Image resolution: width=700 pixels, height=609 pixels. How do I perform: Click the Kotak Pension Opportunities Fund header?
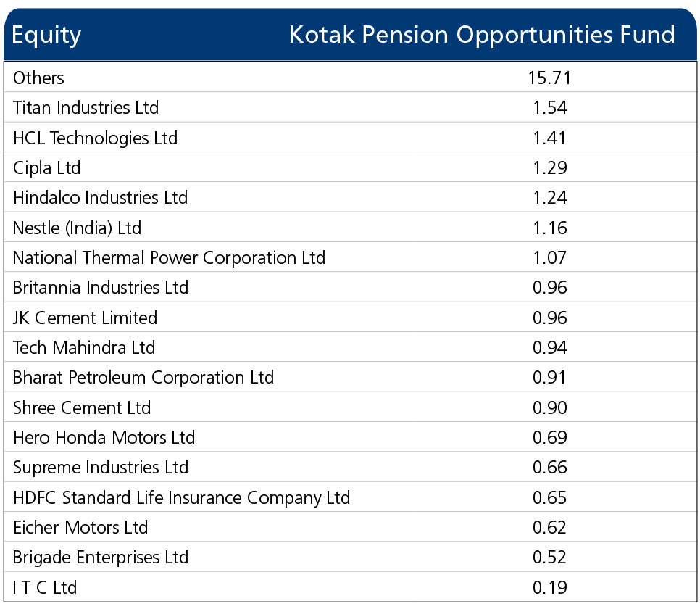[x=482, y=35]
